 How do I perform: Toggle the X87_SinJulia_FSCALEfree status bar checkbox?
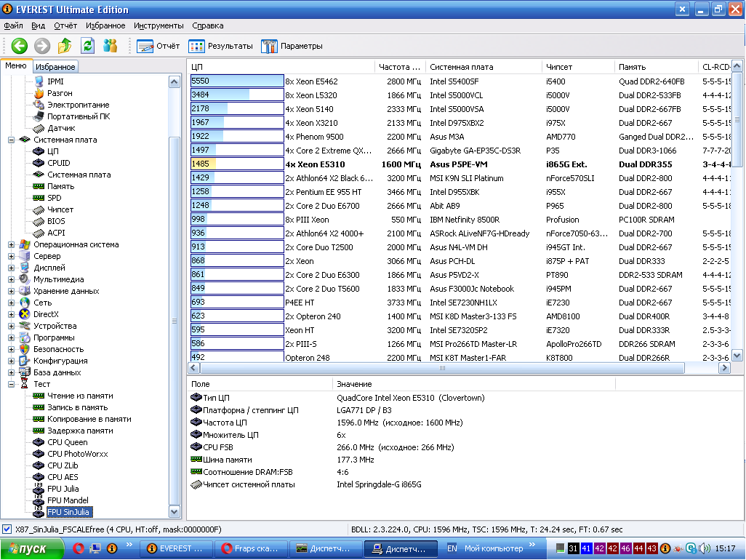[7, 529]
